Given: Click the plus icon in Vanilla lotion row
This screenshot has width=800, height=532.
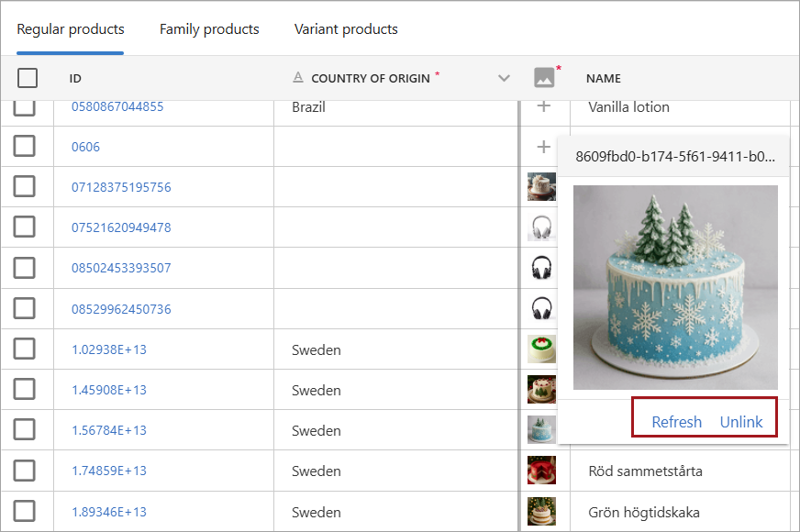Looking at the screenshot, I should 544,106.
